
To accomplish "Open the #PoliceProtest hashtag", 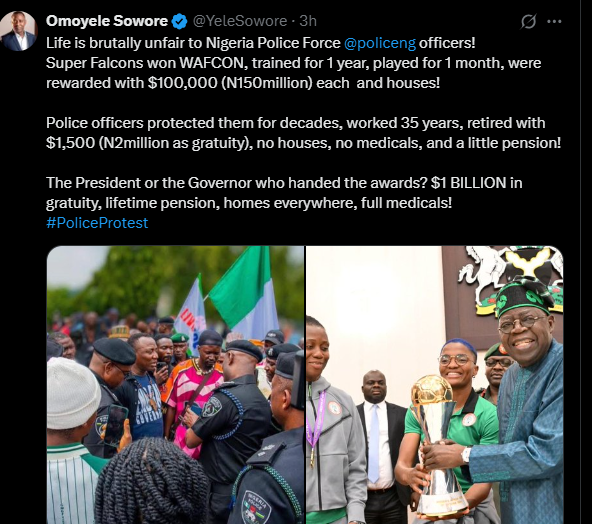I will point(97,223).
